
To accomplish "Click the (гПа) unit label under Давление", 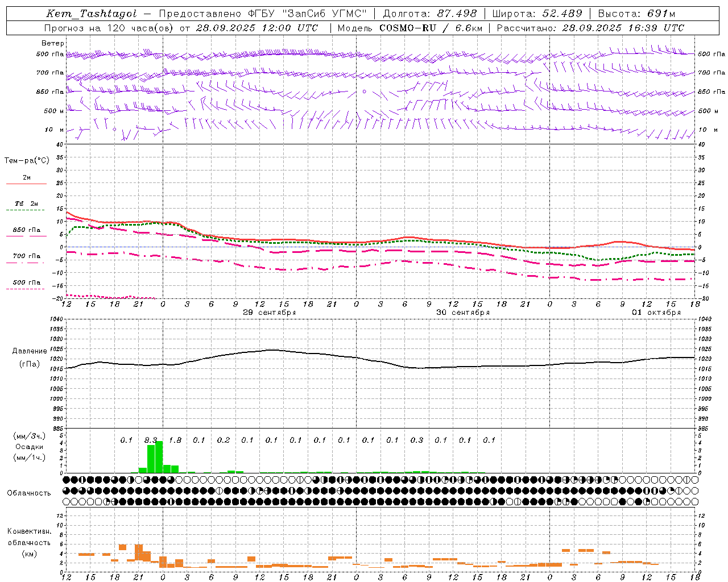I will [30, 364].
